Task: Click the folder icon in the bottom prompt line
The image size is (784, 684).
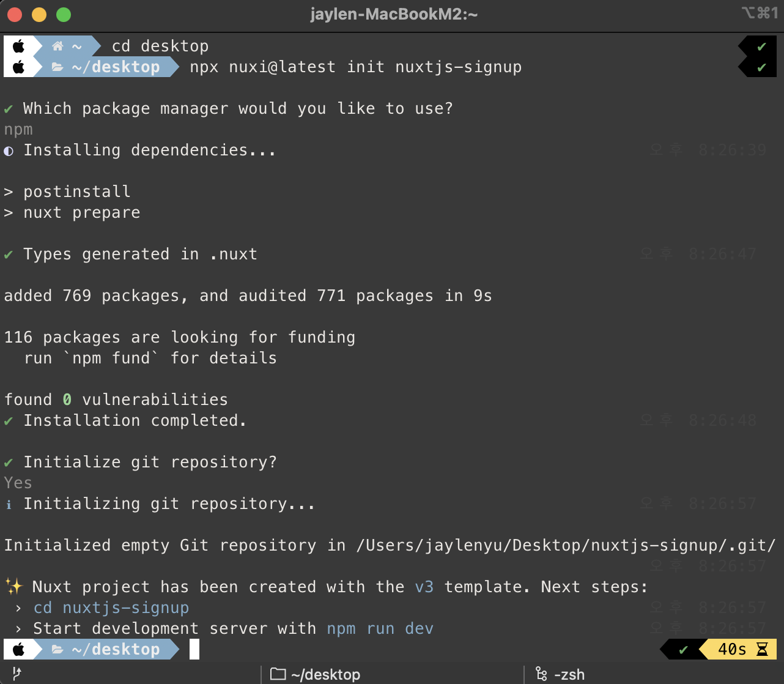Action: pos(57,650)
